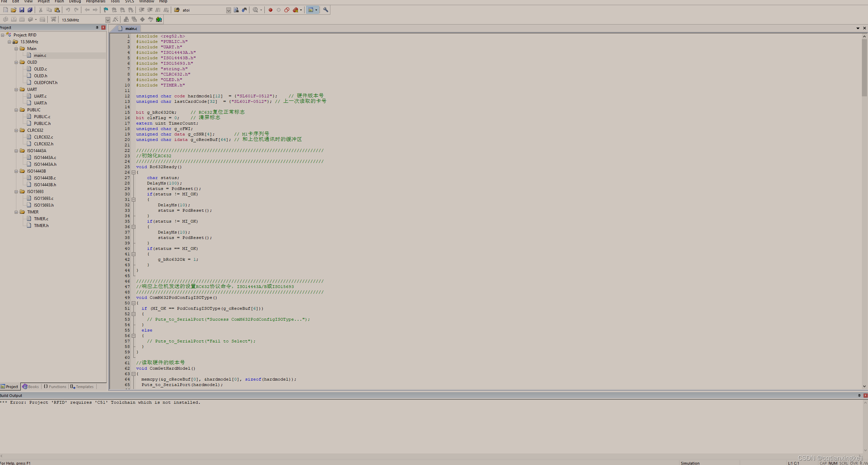Image resolution: width=868 pixels, height=465 pixels.
Task: Switch to the Functions tab
Action: coord(55,386)
